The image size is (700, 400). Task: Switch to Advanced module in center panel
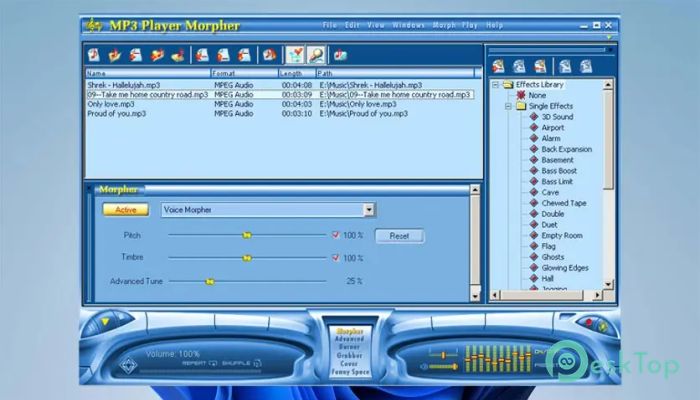[x=350, y=339]
